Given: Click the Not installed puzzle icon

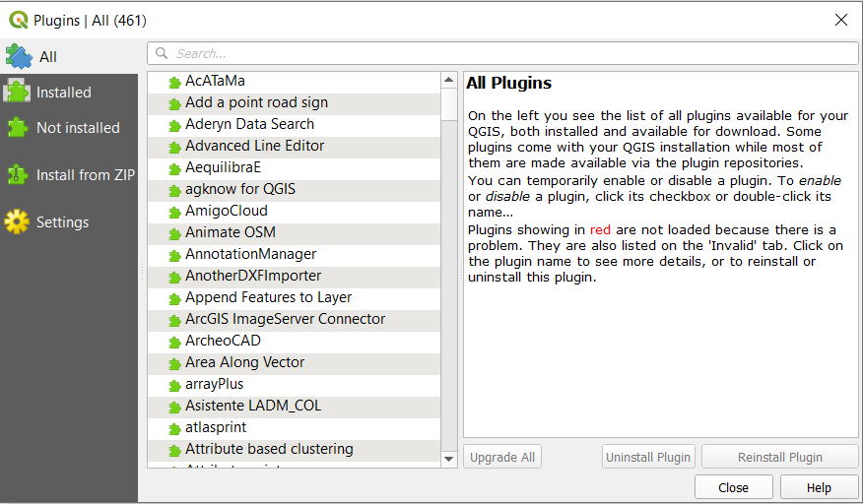Looking at the screenshot, I should pos(18,127).
